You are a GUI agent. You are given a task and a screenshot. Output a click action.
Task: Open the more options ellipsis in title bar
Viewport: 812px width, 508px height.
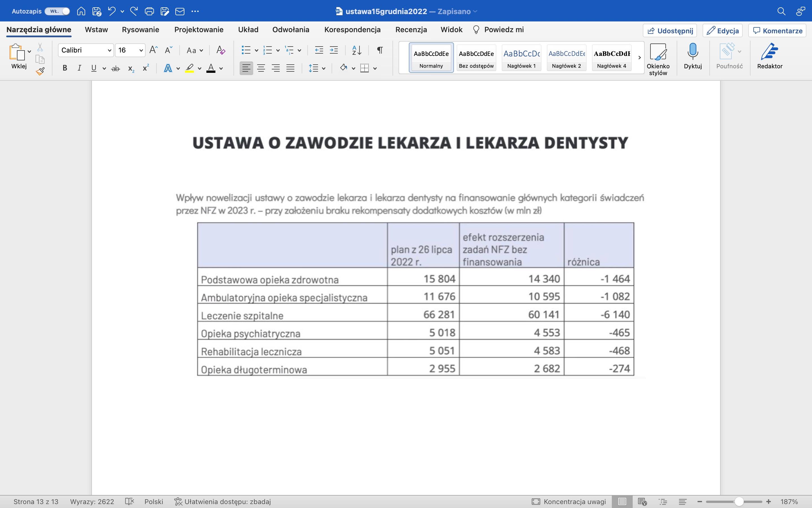(x=195, y=11)
